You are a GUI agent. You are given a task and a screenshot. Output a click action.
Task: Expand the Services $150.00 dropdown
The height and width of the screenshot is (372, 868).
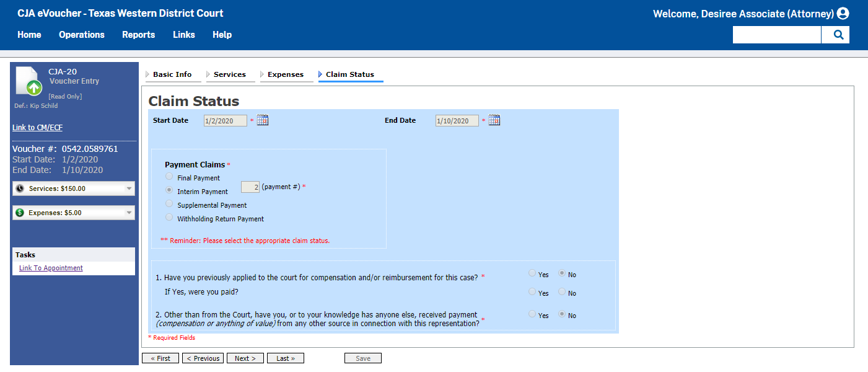click(129, 188)
